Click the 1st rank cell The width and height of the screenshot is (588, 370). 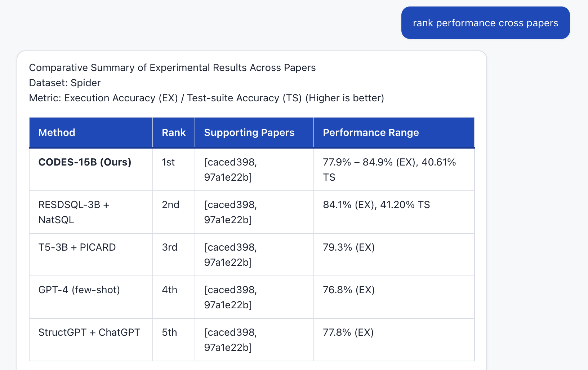[x=168, y=162]
